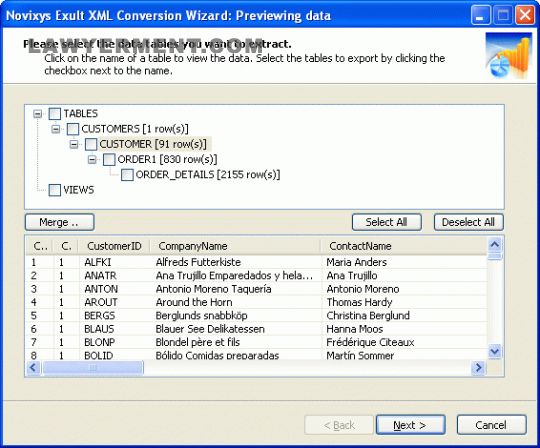Viewport: 540px width, 448px height.
Task: Click the data grid scroll up arrow
Action: point(495,245)
